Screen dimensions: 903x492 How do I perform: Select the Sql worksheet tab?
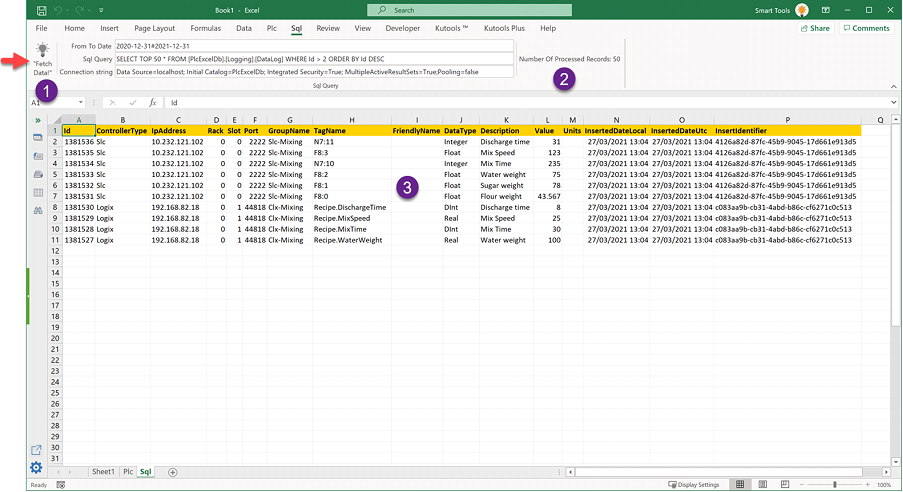[146, 472]
